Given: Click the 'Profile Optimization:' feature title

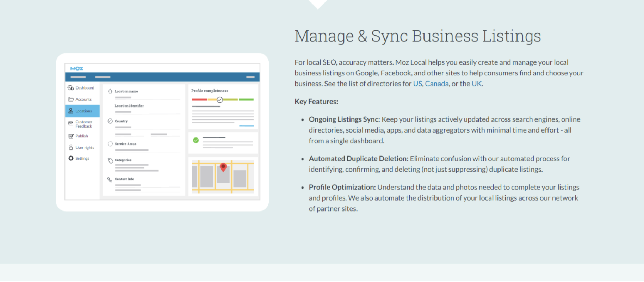Looking at the screenshot, I should (x=342, y=187).
